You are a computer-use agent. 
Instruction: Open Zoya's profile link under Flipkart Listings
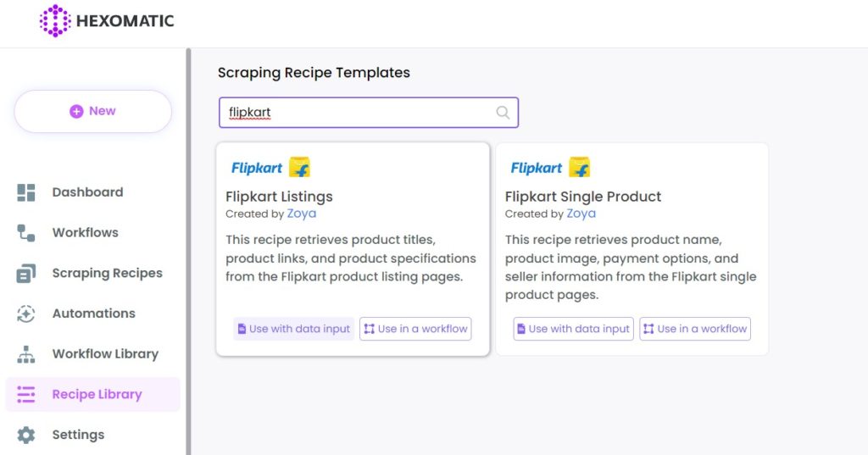[302, 214]
